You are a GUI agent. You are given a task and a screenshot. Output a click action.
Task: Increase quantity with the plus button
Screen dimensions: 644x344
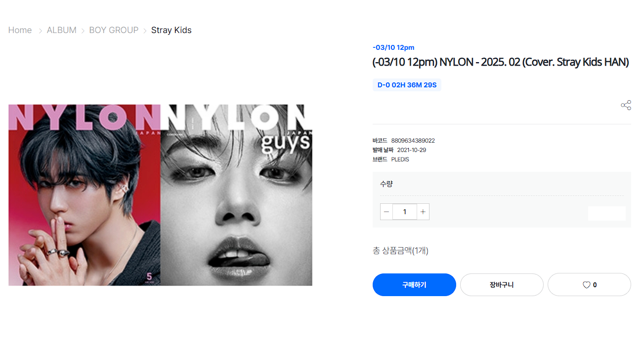(423, 212)
